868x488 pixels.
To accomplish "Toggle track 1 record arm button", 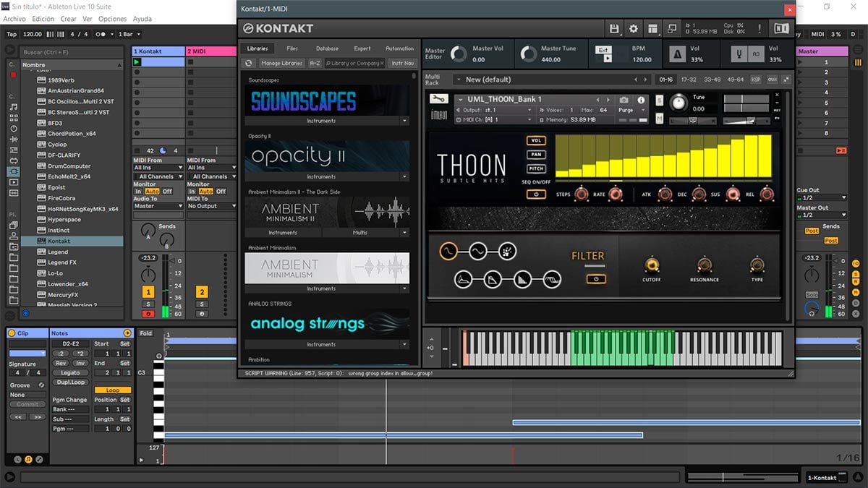I will point(148,314).
